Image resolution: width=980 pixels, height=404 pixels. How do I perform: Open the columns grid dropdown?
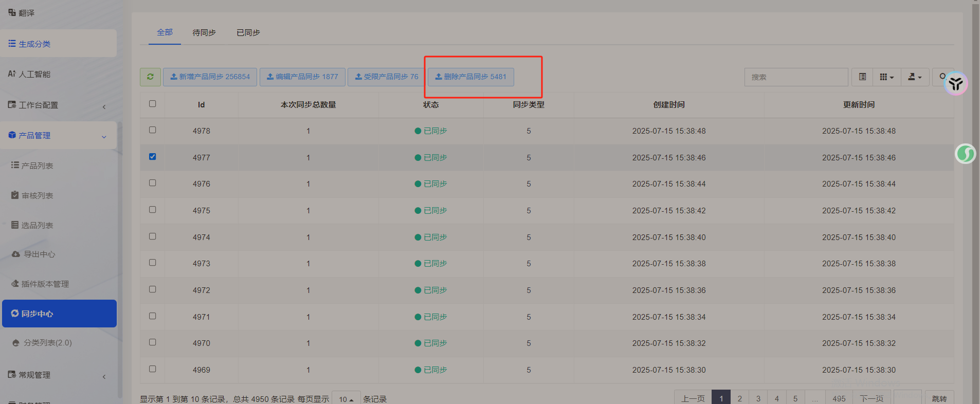(886, 77)
